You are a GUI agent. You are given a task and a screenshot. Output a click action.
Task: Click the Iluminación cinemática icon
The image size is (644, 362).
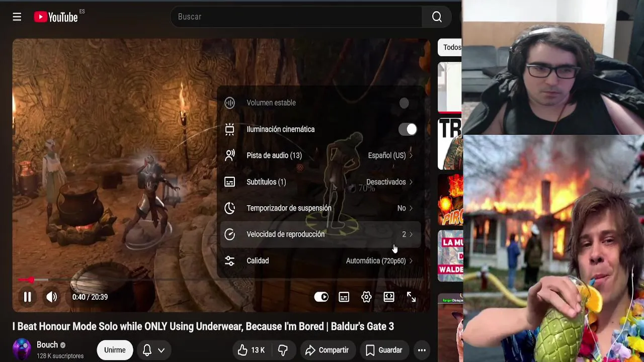230,130
